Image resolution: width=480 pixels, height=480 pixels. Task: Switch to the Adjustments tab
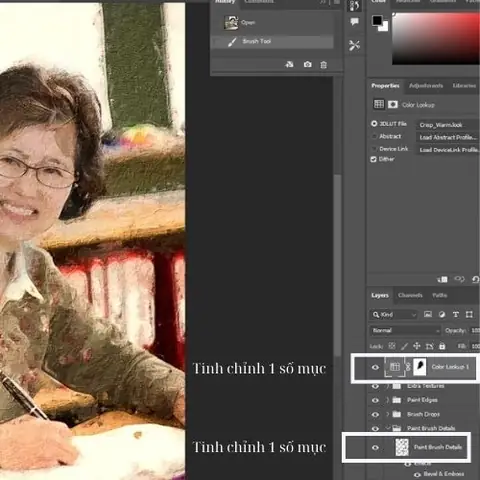pyautogui.click(x=426, y=86)
